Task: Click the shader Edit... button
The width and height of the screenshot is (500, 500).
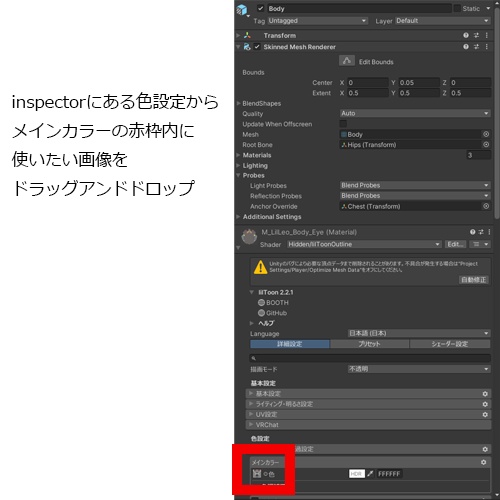Action: pyautogui.click(x=455, y=244)
